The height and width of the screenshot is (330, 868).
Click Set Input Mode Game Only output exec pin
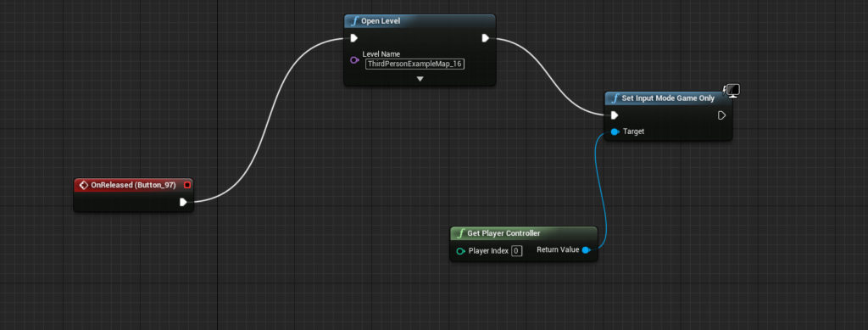coord(721,115)
